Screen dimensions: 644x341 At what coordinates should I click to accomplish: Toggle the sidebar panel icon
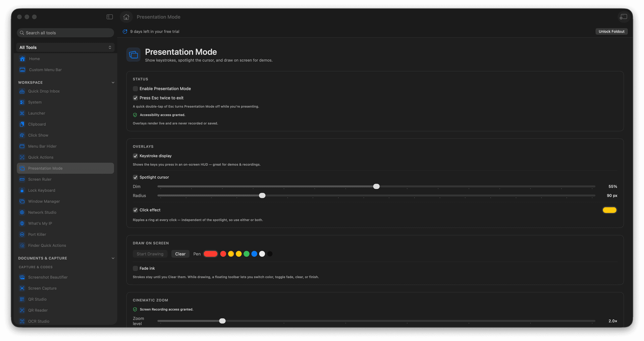110,17
